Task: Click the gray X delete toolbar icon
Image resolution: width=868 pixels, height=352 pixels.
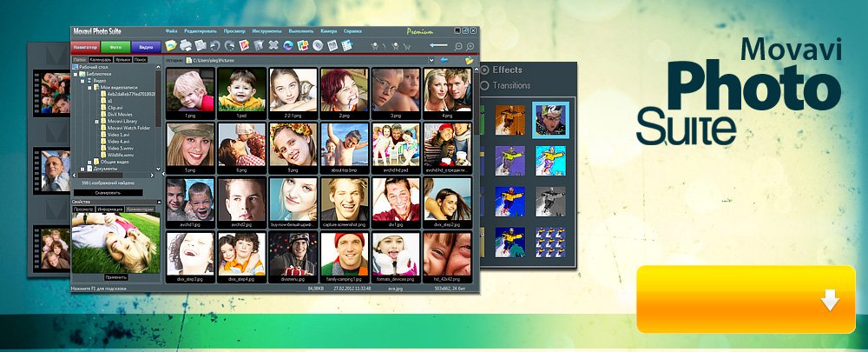Action: (273, 45)
